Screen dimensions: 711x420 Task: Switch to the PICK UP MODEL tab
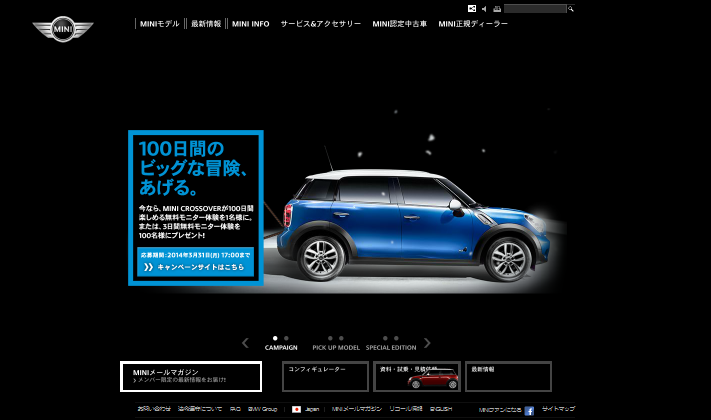coord(336,347)
